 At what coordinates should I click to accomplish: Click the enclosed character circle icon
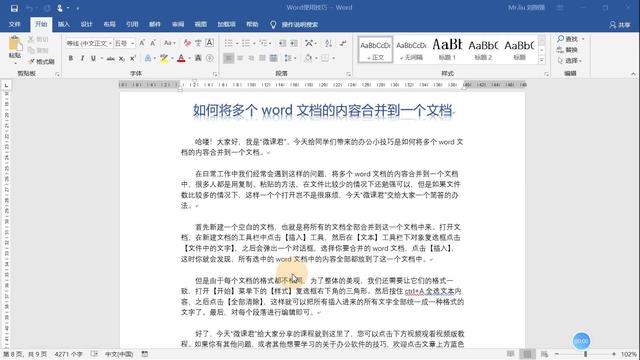coord(209,58)
